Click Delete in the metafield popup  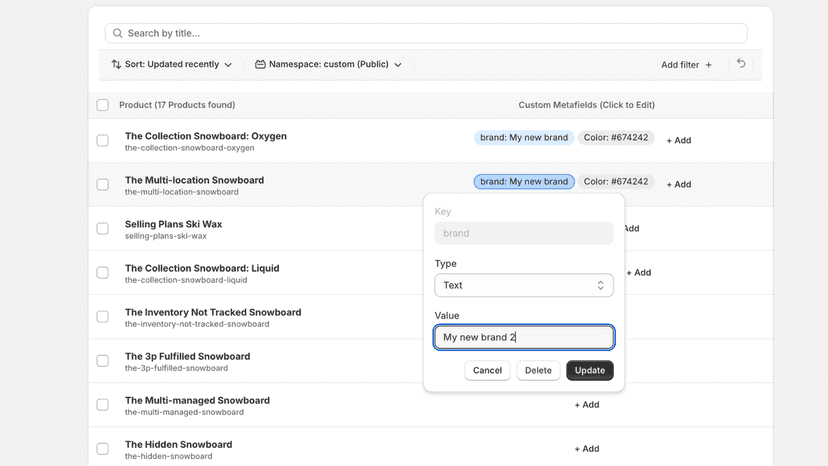(538, 370)
